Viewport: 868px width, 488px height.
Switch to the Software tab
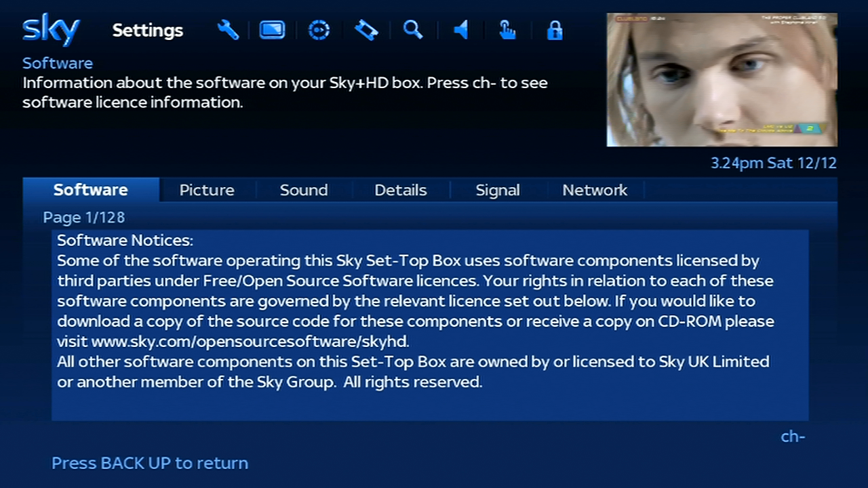(x=91, y=190)
